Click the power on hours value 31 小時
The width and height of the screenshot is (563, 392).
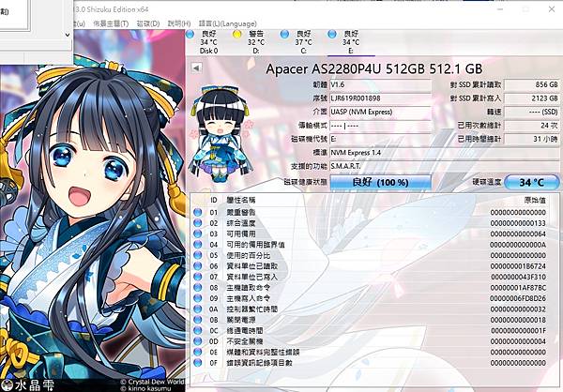coord(532,140)
